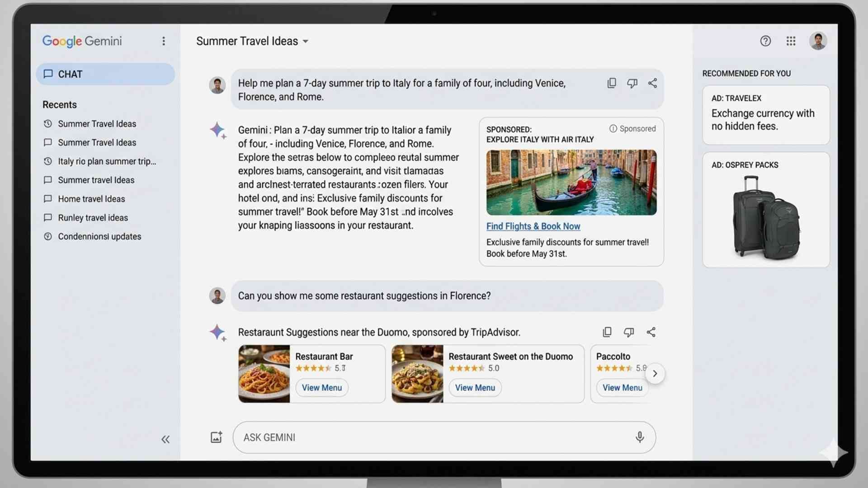The height and width of the screenshot is (488, 868).
Task: Share the restaurant suggestions response
Action: pyautogui.click(x=651, y=333)
